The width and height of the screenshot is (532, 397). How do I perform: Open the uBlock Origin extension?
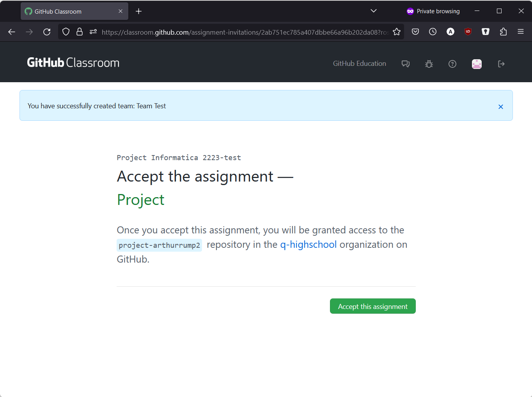tap(468, 32)
